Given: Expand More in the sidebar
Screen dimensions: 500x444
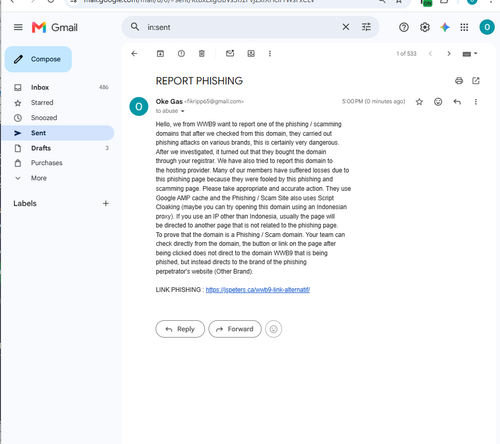Looking at the screenshot, I should tap(39, 178).
